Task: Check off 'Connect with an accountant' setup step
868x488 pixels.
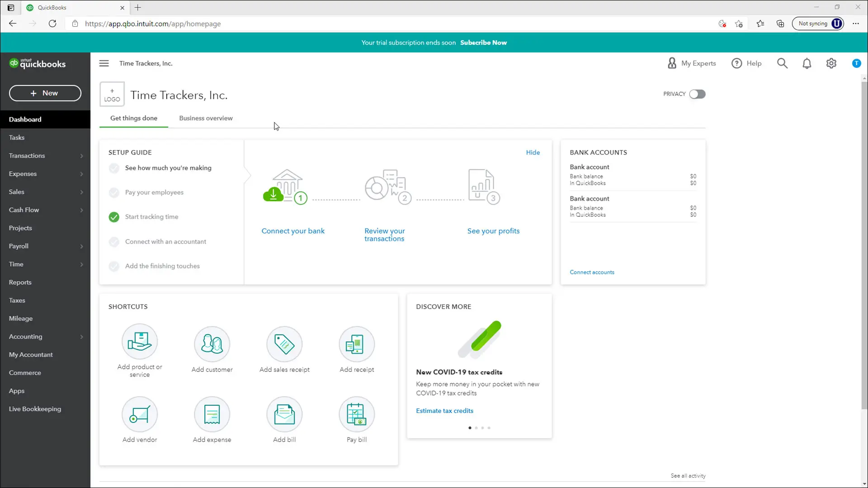Action: (114, 242)
